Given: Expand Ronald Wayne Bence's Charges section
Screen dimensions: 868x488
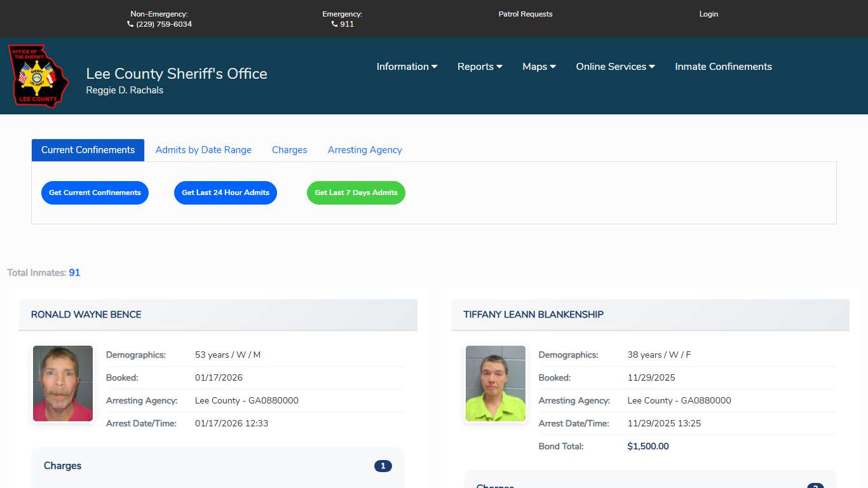Looking at the screenshot, I should 217,466.
